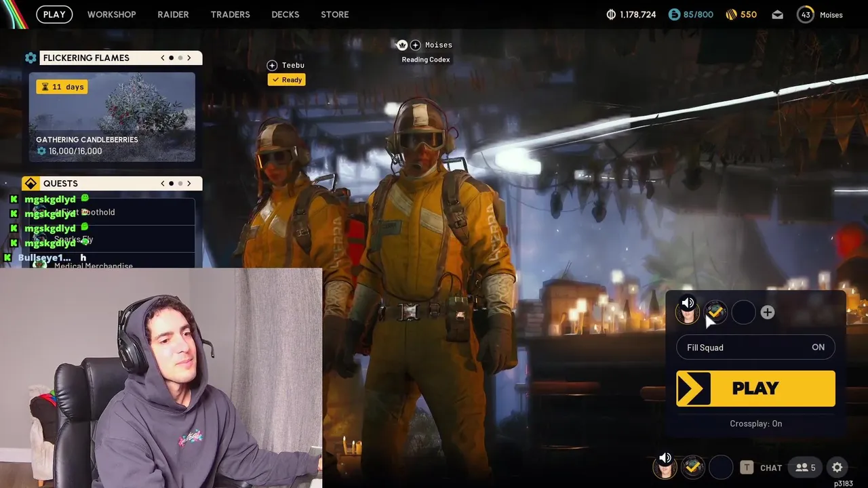Viewport: 868px width, 488px height.
Task: Open the friends list showing 5
Action: click(806, 467)
